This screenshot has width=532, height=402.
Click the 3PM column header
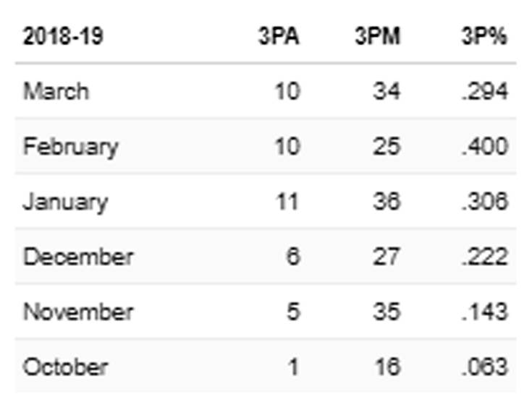pos(377,38)
